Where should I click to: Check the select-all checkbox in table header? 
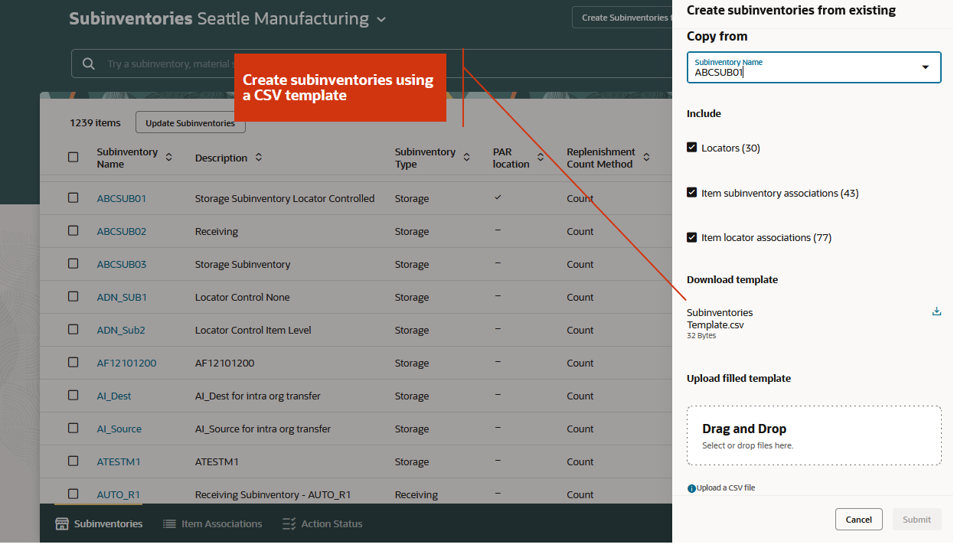73,156
